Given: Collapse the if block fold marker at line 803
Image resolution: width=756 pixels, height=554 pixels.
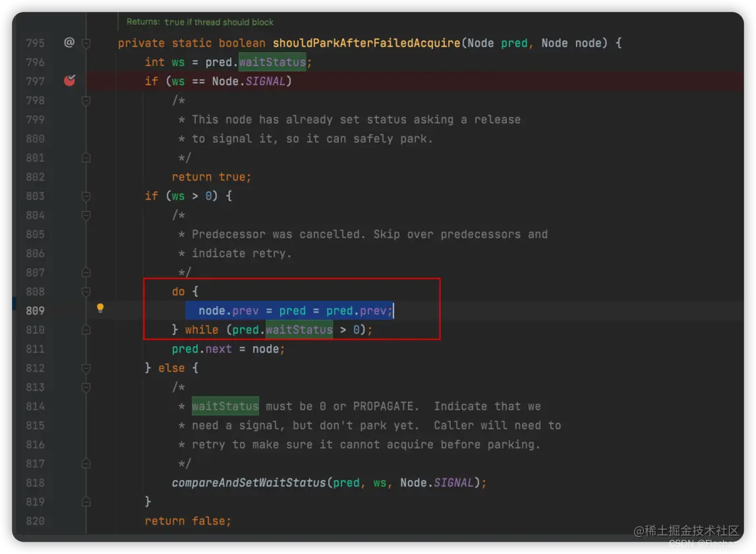Looking at the screenshot, I should pos(86,196).
